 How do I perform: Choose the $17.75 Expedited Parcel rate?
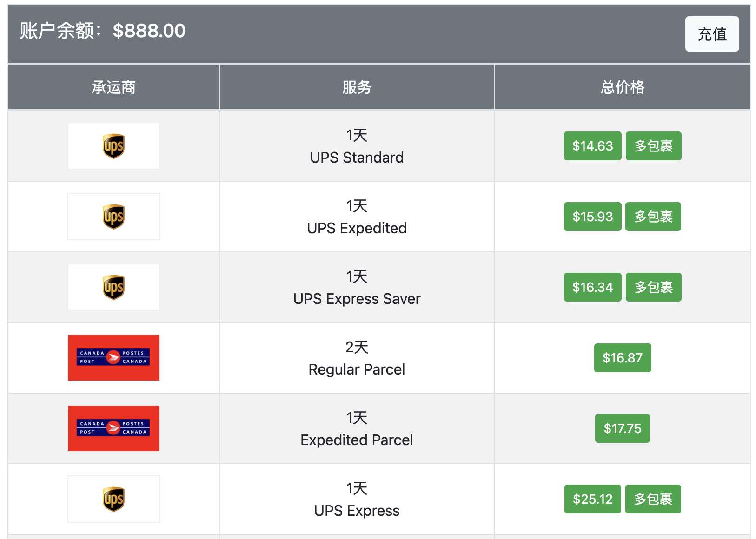point(623,428)
